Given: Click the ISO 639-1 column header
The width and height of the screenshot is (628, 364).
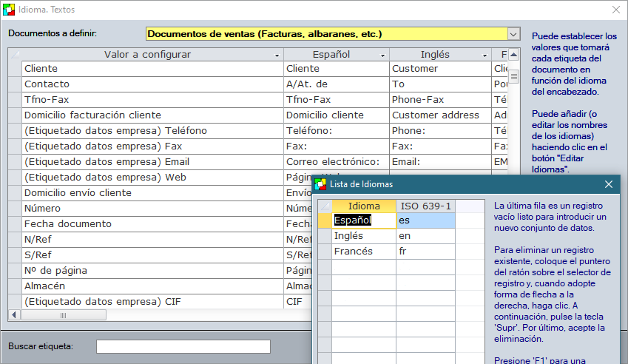Looking at the screenshot, I should click(x=425, y=206).
